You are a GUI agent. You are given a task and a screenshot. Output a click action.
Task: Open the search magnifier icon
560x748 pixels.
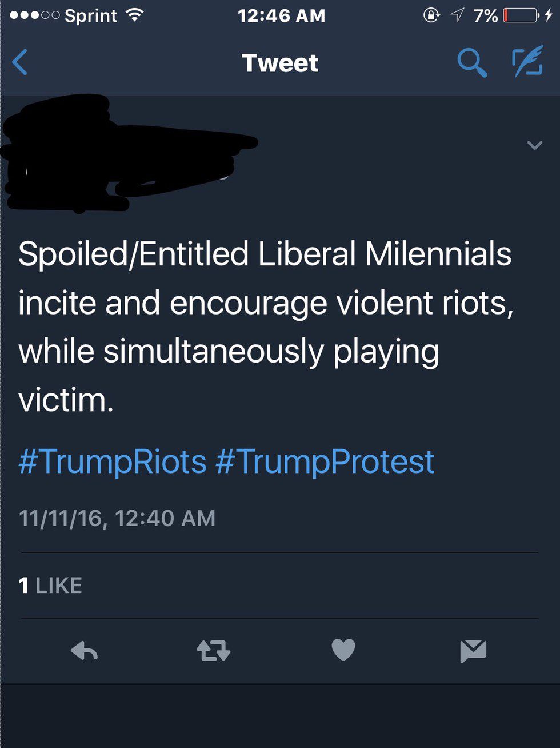tap(472, 62)
